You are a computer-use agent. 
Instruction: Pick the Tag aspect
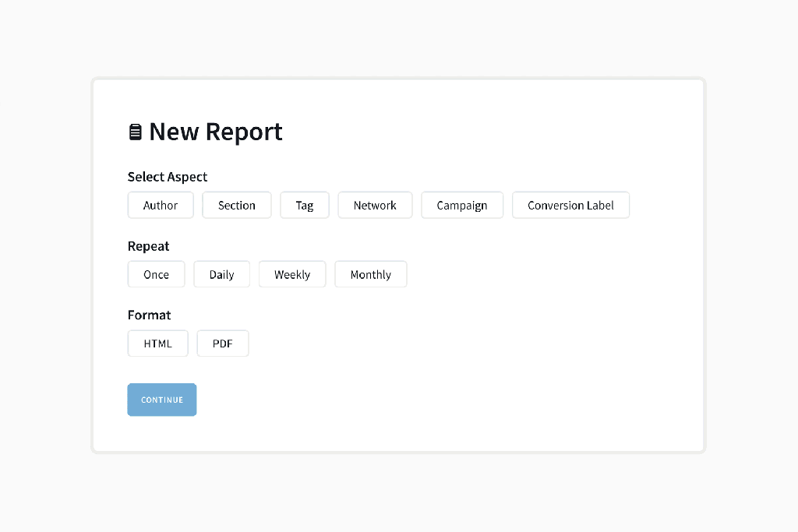[305, 205]
